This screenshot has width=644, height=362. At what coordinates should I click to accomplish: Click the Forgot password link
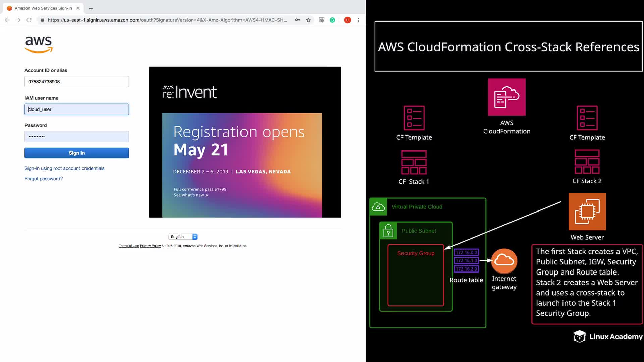[x=44, y=179]
